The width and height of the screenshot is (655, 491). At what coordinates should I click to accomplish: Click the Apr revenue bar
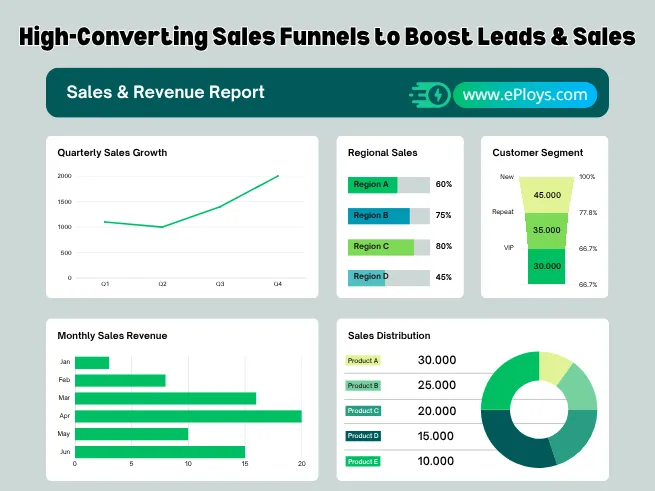click(x=188, y=417)
